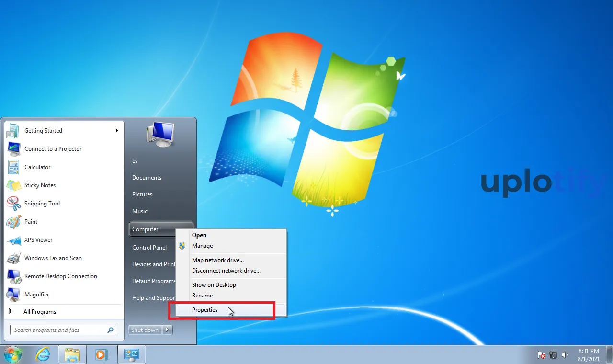
Task: Click the Show desktop strip beside the clock
Action: point(610,355)
